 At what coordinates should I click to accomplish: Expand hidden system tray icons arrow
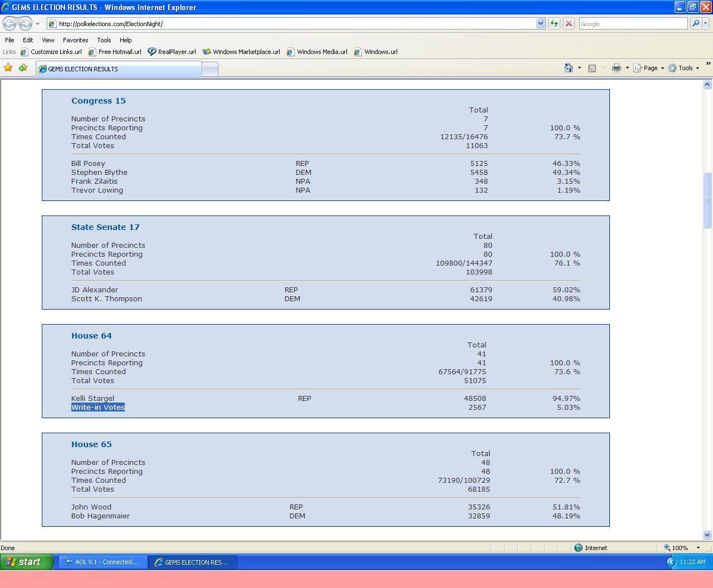(x=671, y=562)
